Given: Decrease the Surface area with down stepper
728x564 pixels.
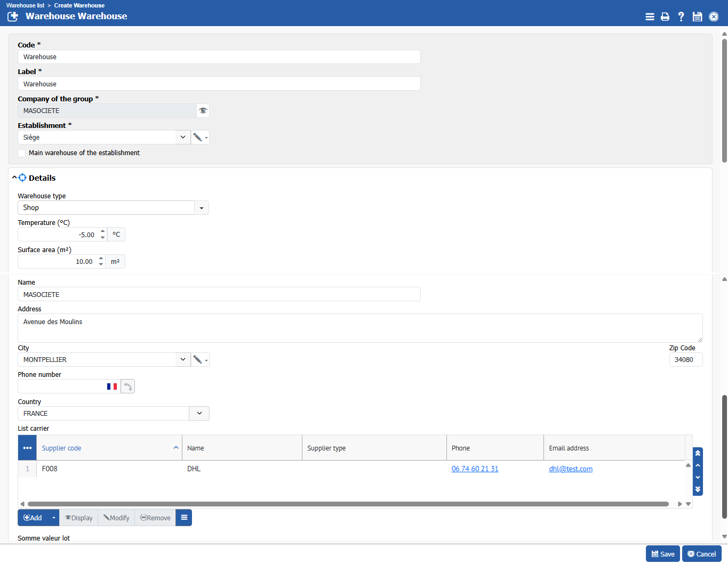Looking at the screenshot, I should coord(101,264).
